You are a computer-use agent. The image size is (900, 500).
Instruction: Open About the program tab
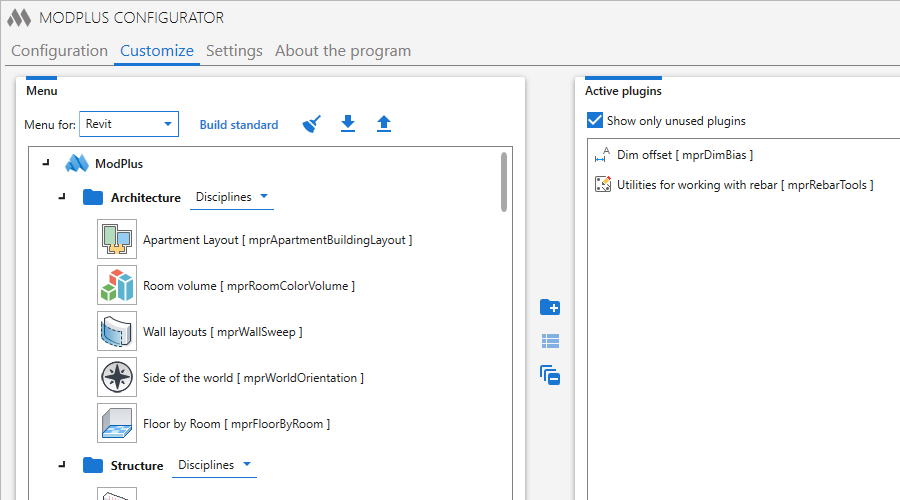tap(343, 51)
